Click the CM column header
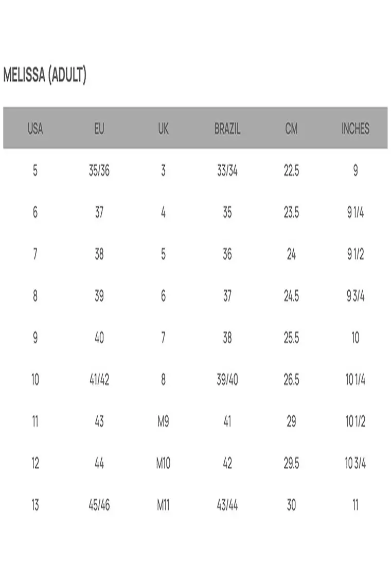This screenshot has width=392, height=566. click(291, 129)
